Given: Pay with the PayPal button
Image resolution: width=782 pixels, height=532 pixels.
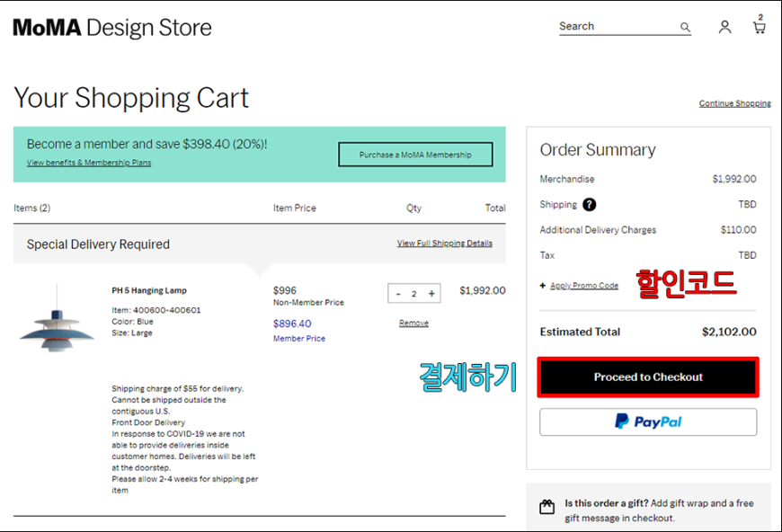Looking at the screenshot, I should 648,421.
